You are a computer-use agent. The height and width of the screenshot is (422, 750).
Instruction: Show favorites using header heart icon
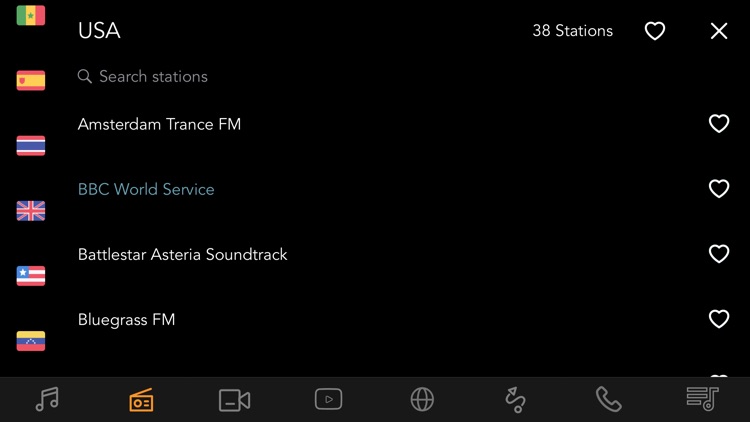[654, 31]
